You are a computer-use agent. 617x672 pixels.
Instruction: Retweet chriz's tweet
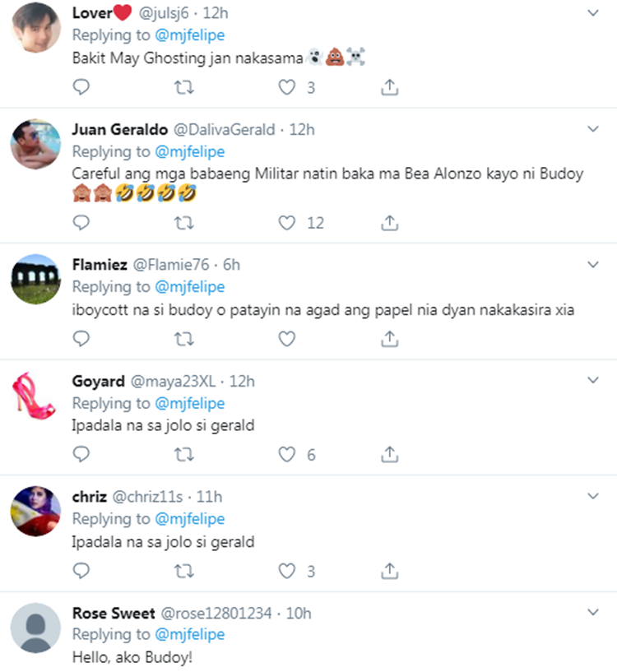tap(186, 570)
